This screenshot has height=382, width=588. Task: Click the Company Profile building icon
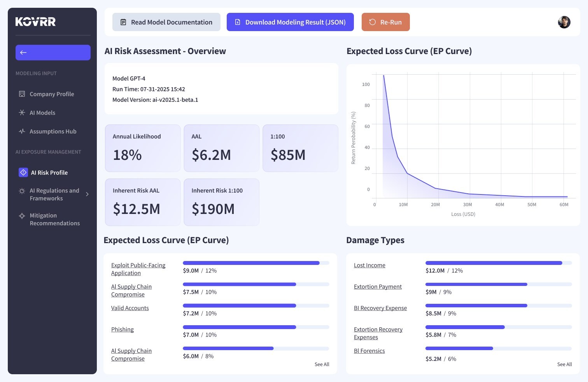tap(22, 94)
